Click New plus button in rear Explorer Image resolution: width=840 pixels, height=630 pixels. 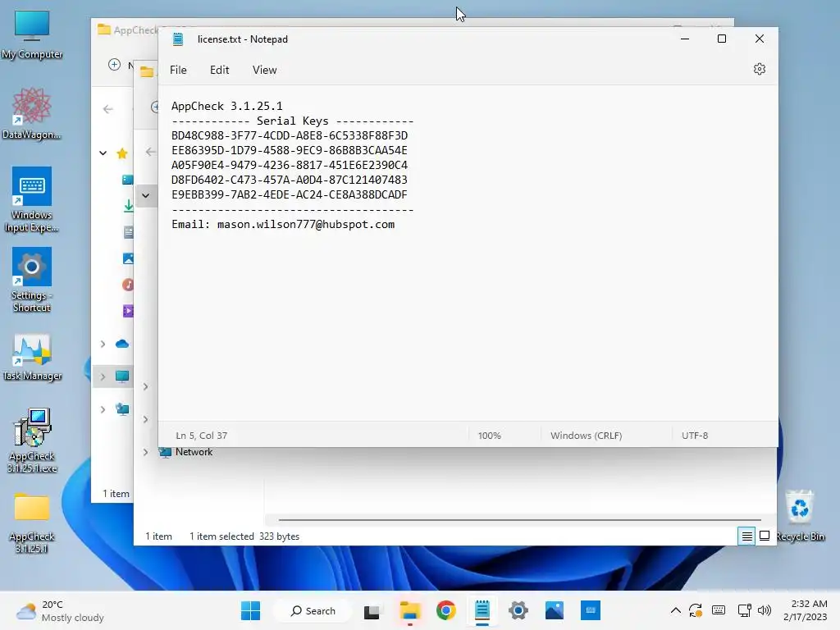click(x=114, y=65)
